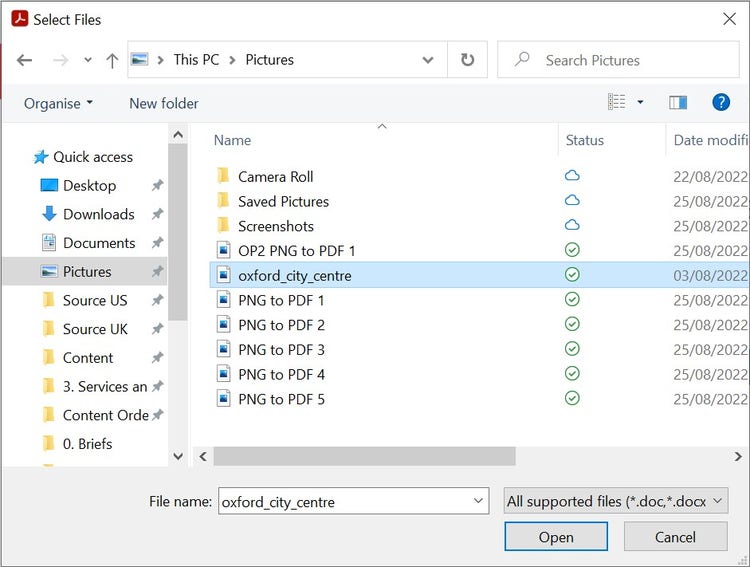Expand the Organise dropdown menu
The image size is (750, 567).
[x=58, y=103]
